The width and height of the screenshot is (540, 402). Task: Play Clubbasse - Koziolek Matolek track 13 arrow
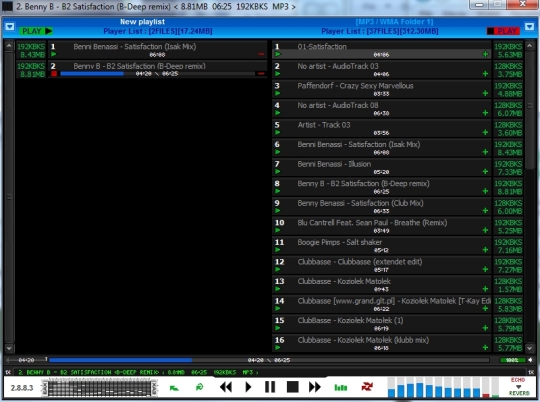tap(278, 289)
